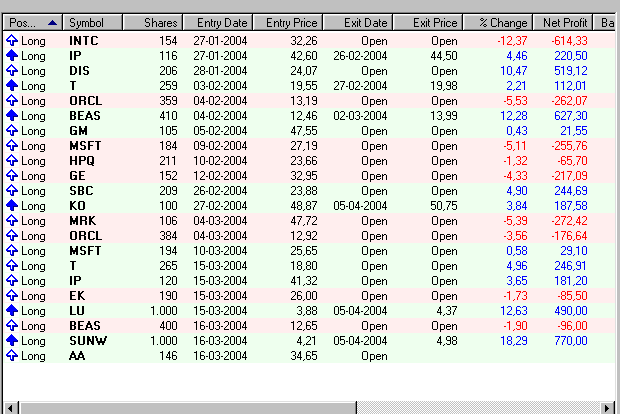Screen dimensions: 620x414
Task: Click net profit value 519,12
Action: coord(571,71)
